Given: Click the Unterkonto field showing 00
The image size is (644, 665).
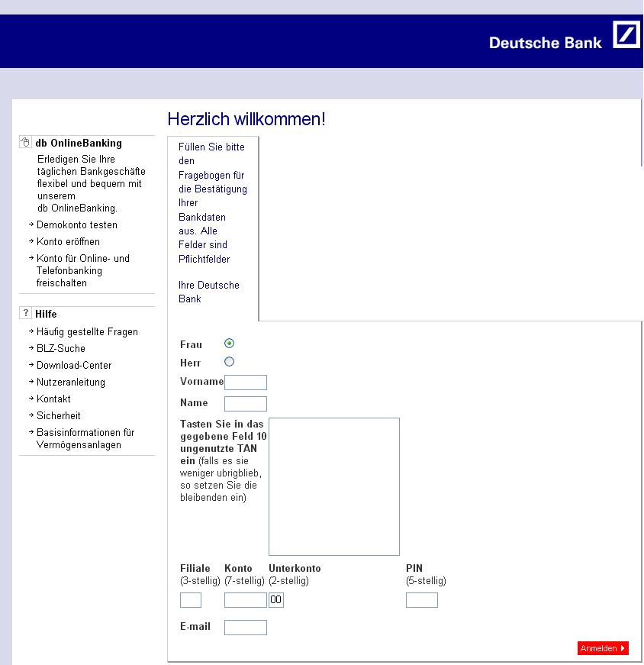Looking at the screenshot, I should [x=276, y=600].
